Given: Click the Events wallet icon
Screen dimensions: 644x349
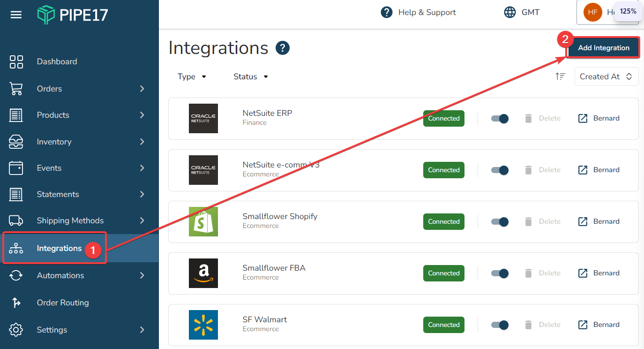Looking at the screenshot, I should click(x=16, y=168).
